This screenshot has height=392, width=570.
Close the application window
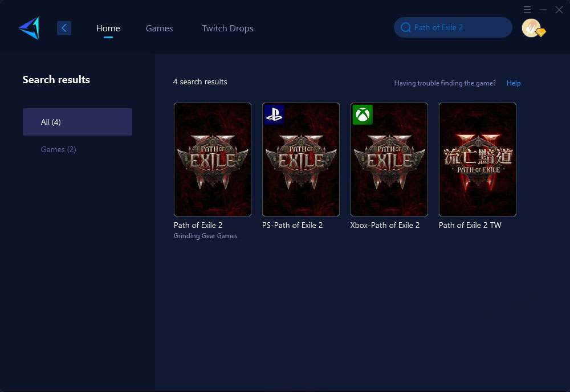coord(559,10)
